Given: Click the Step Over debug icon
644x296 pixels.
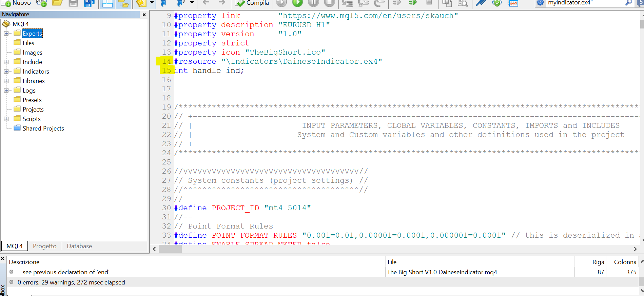Looking at the screenshot, I should coord(363,3).
